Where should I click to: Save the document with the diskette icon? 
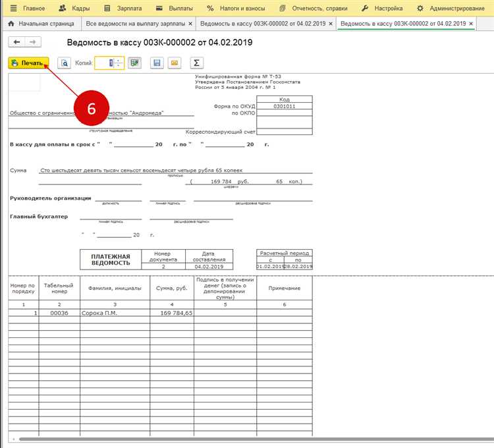click(157, 63)
